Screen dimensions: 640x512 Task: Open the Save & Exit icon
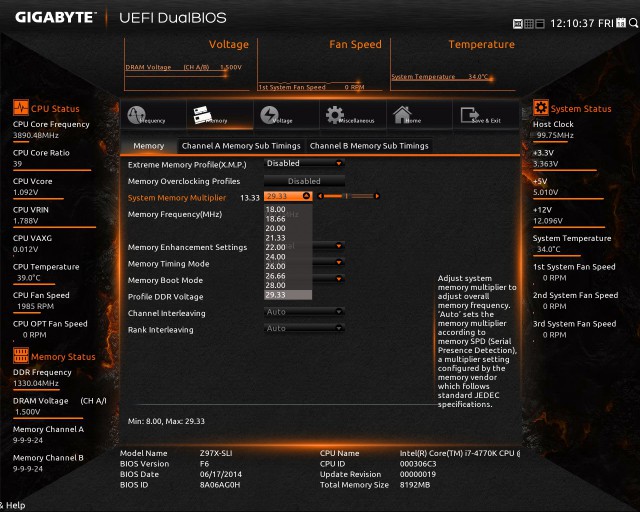[x=469, y=115]
